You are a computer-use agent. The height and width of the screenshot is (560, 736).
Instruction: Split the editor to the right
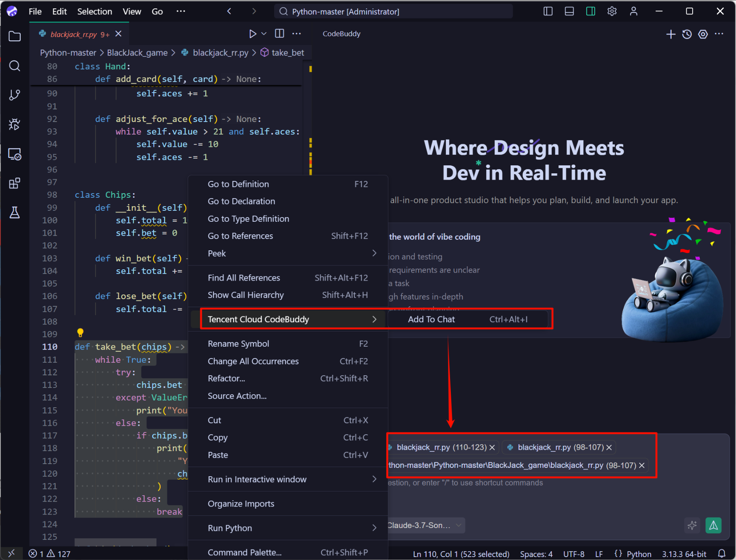[279, 34]
